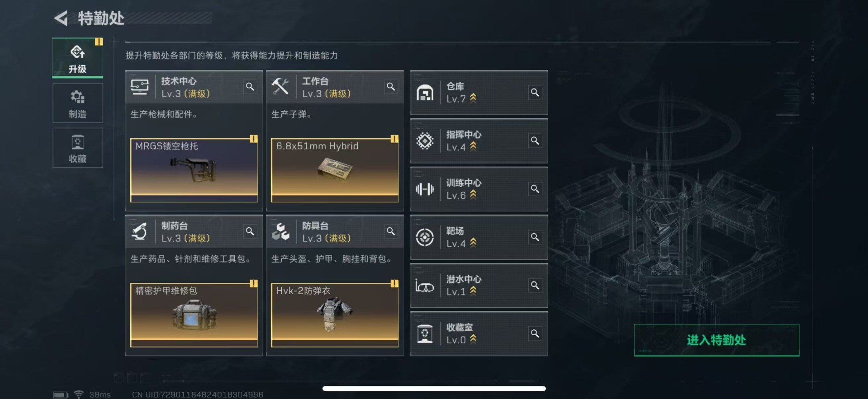Click the 进入特勤处 button
This screenshot has height=399, width=868.
716,340
